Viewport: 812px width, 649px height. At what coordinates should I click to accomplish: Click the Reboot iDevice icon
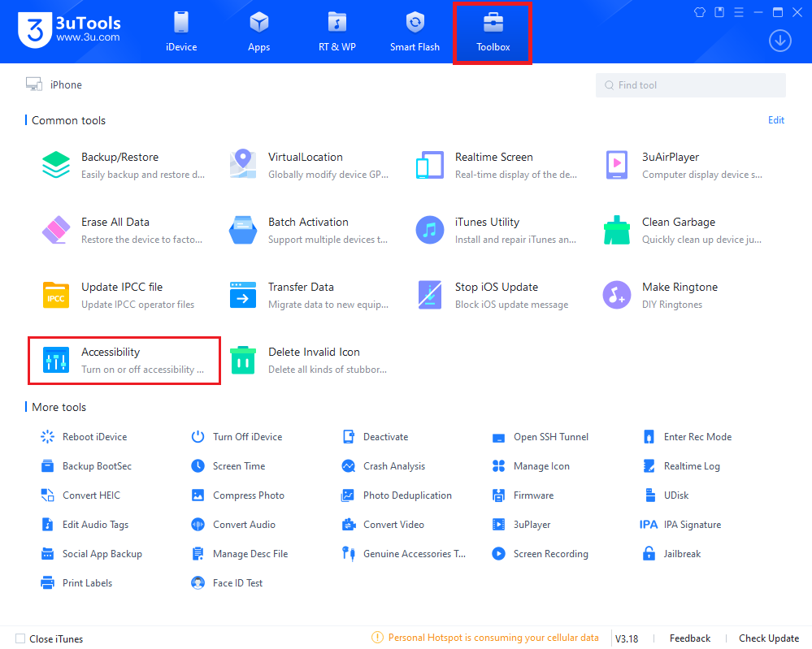[x=48, y=437]
